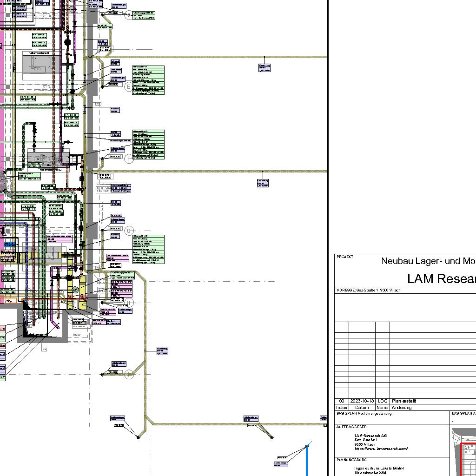
Task: Select the 2023-10-18 revision date cell
Action: [x=362, y=401]
